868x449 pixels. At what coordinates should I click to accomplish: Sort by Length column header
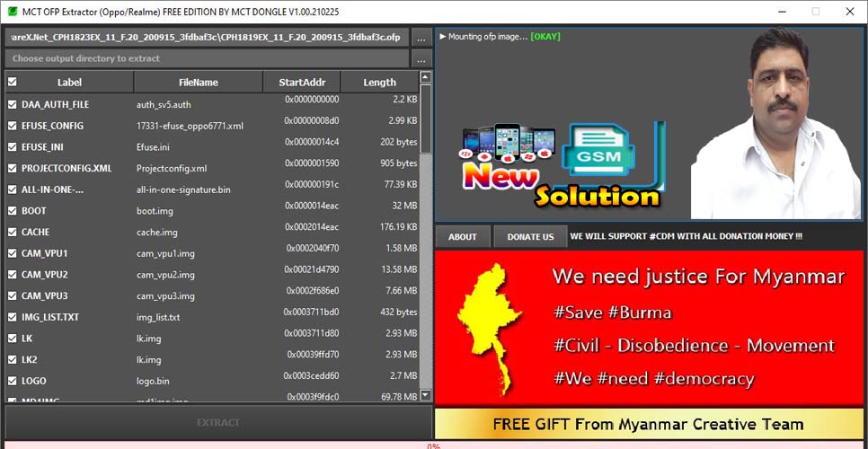[x=379, y=82]
